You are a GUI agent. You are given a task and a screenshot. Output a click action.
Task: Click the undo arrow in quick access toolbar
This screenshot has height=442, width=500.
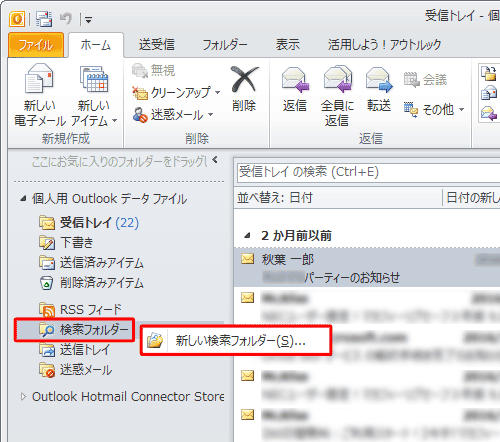66,19
